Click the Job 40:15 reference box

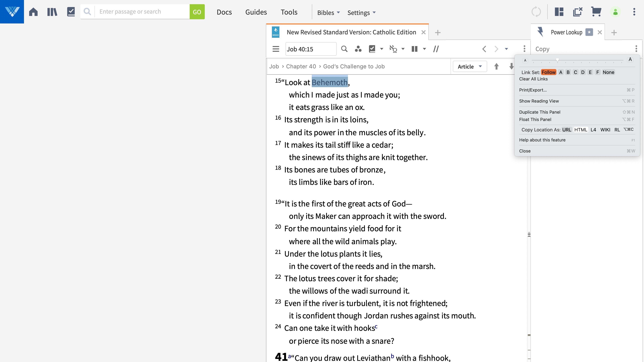click(x=311, y=49)
